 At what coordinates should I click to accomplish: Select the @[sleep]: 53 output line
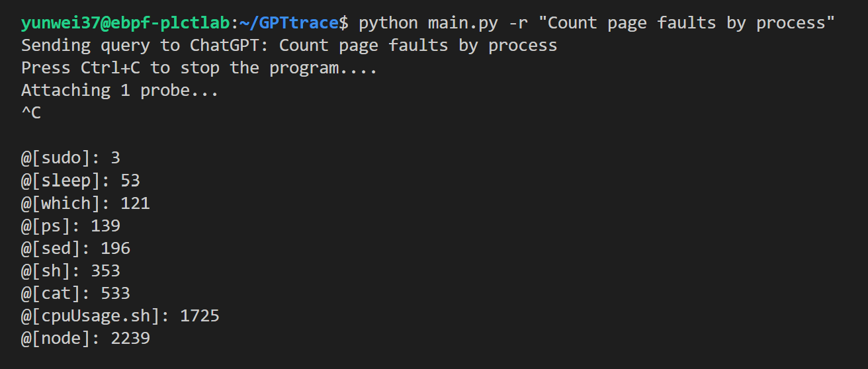(81, 181)
